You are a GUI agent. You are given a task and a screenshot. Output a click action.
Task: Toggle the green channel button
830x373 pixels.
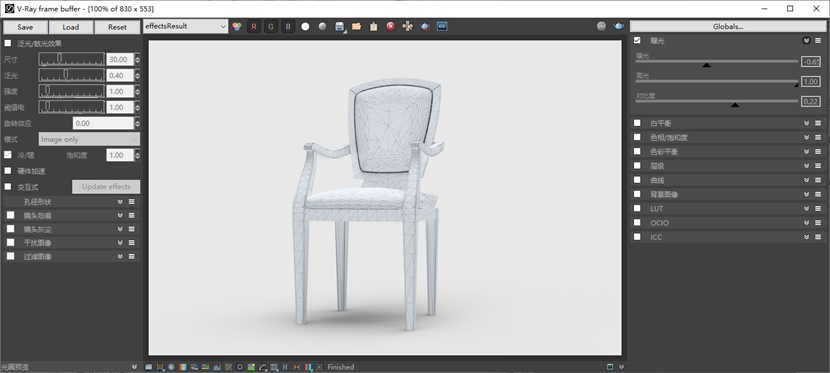271,26
